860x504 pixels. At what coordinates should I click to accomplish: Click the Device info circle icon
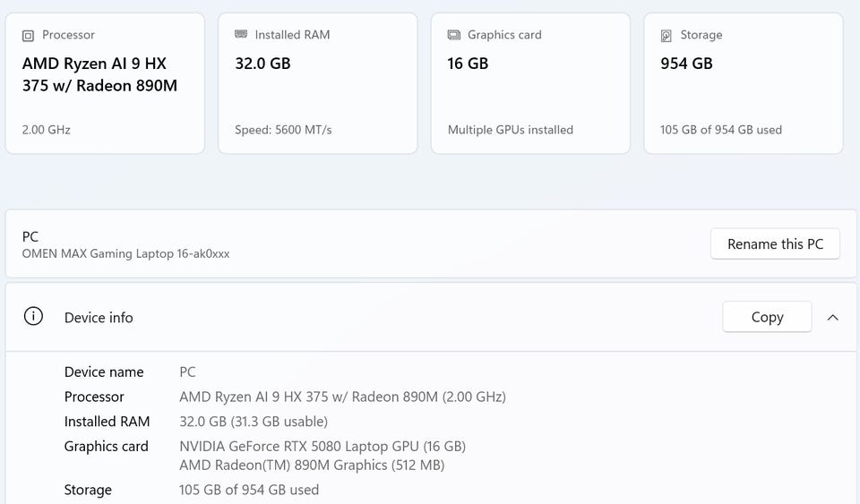(x=33, y=316)
